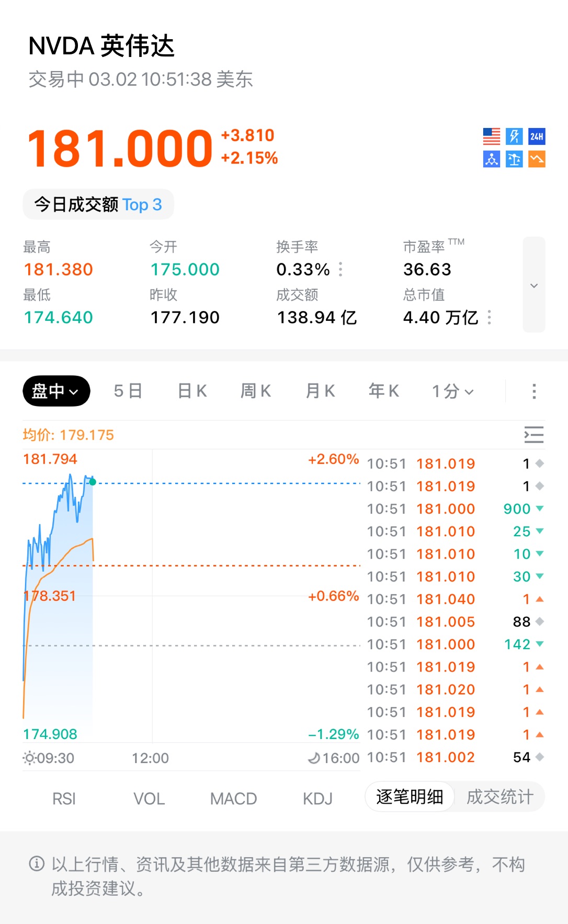Tap the blue network nodes icon
The width and height of the screenshot is (568, 924).
pos(492,159)
